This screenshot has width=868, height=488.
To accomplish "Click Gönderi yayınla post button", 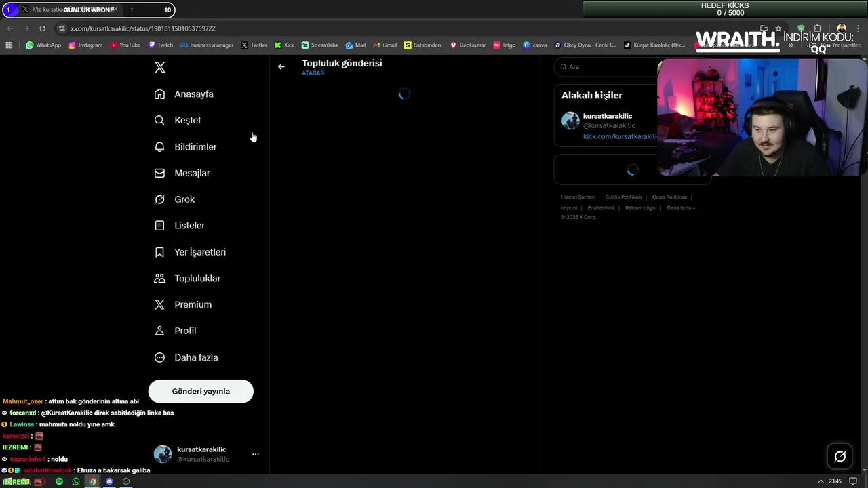I will [201, 391].
